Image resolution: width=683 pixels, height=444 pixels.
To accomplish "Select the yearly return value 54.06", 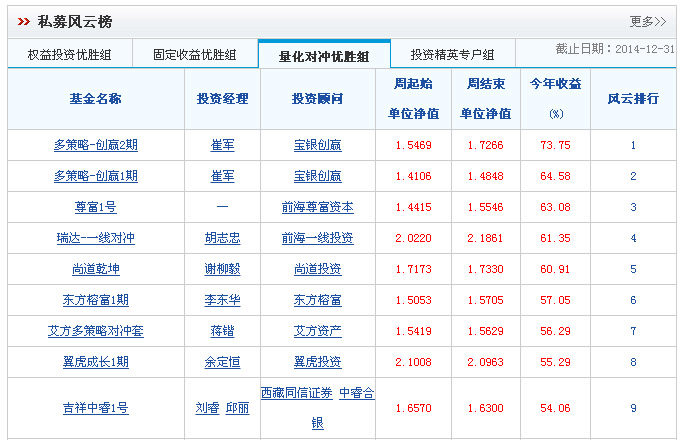I will click(555, 408).
